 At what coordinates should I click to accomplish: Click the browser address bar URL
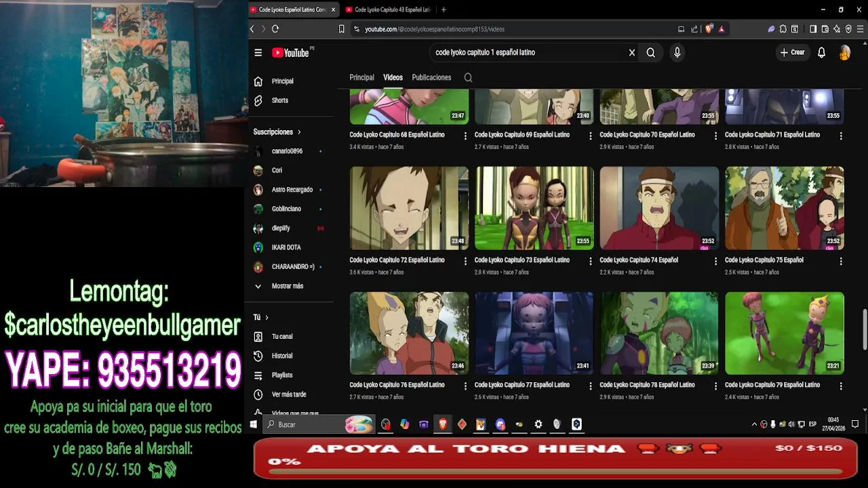pyautogui.click(x=435, y=29)
